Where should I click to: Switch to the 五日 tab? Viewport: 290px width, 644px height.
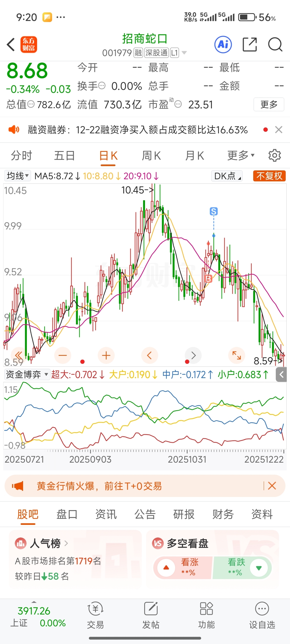64,155
